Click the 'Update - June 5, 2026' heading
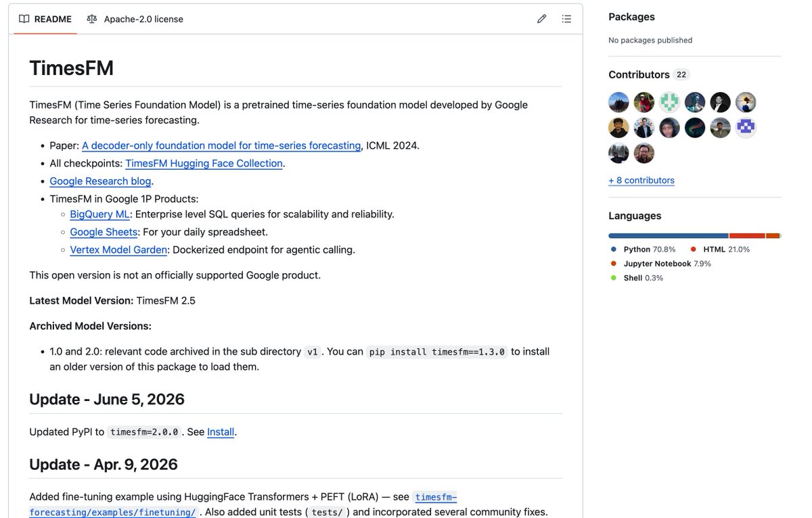Image resolution: width=812 pixels, height=518 pixels. [x=107, y=399]
